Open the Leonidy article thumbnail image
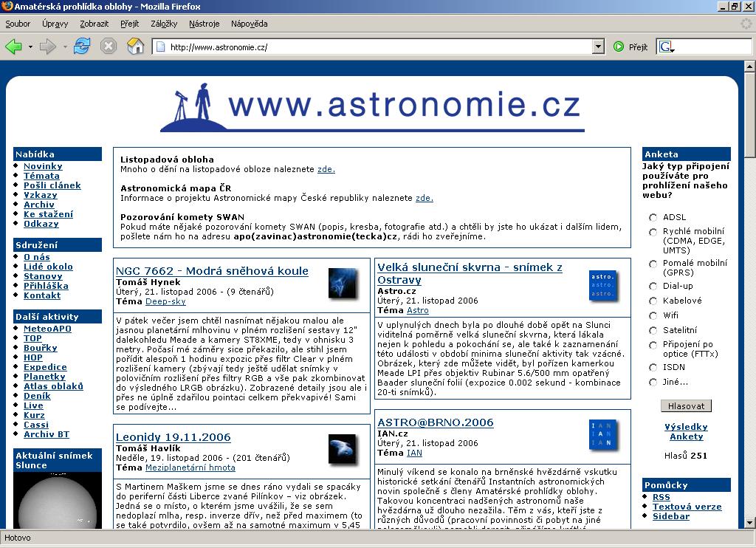756x548 pixels. click(x=343, y=450)
